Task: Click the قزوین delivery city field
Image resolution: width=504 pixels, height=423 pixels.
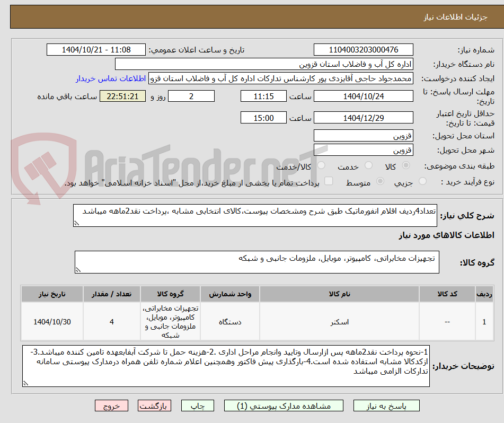Action: point(364,149)
